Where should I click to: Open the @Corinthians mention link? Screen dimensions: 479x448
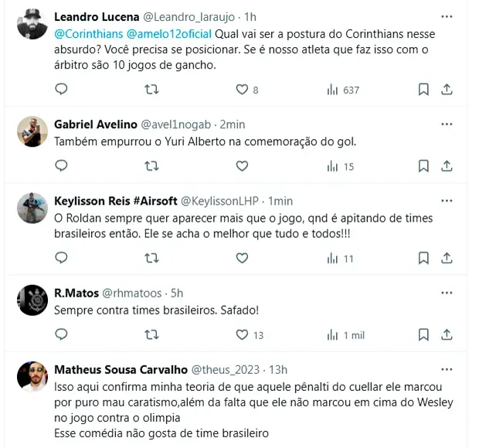tap(85, 33)
